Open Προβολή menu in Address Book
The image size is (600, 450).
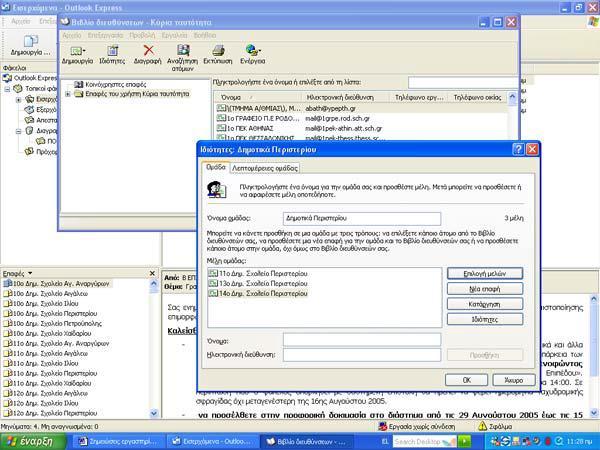[142, 35]
